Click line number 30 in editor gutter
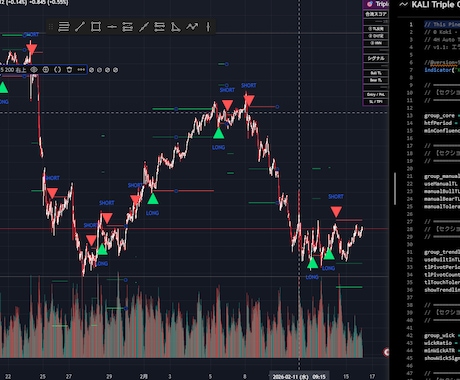Viewport: 460px width, 380px height. pyautogui.click(x=410, y=245)
